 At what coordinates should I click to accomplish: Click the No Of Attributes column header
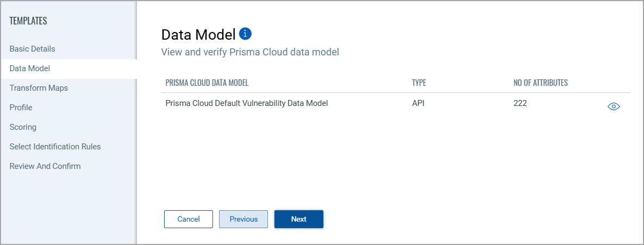coord(540,83)
